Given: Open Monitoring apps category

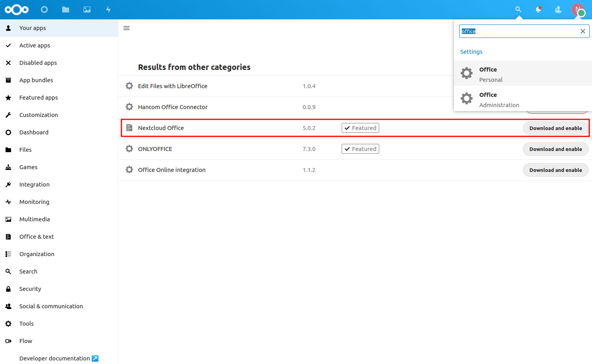Looking at the screenshot, I should [x=59, y=202].
